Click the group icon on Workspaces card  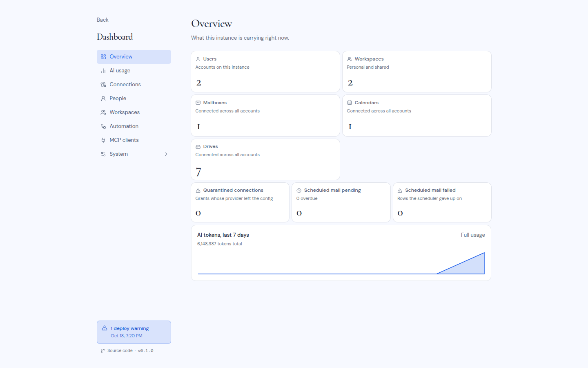point(350,59)
